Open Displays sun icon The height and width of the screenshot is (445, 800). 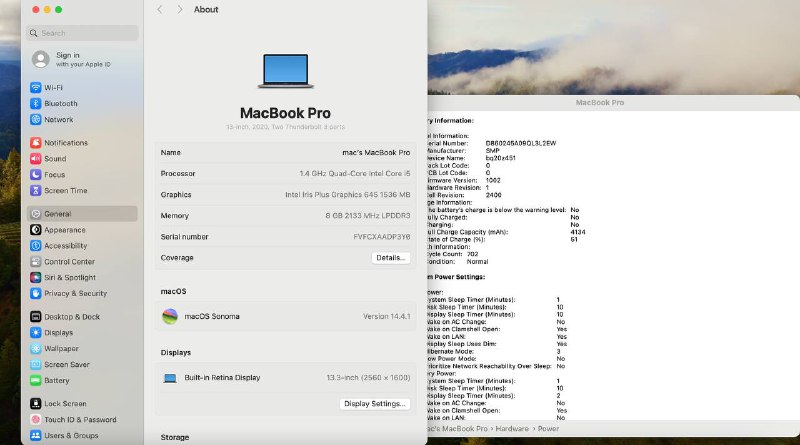[x=36, y=333]
